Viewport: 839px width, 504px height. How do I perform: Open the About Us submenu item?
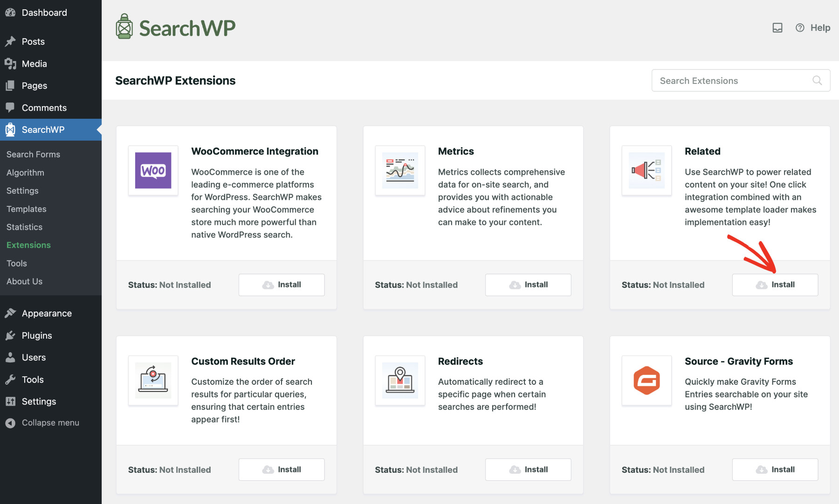pos(24,281)
